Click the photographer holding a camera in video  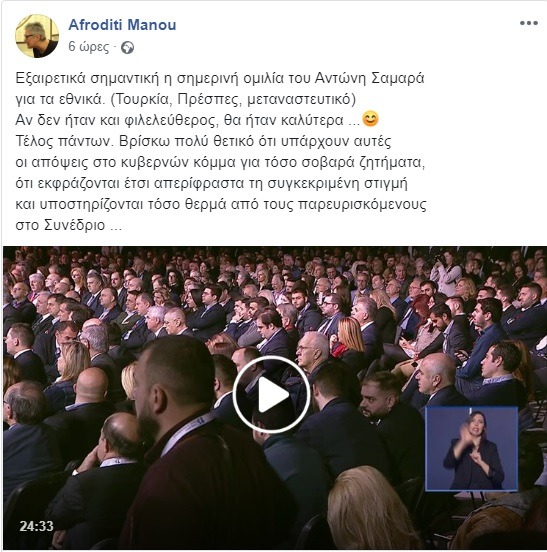click(x=446, y=273)
